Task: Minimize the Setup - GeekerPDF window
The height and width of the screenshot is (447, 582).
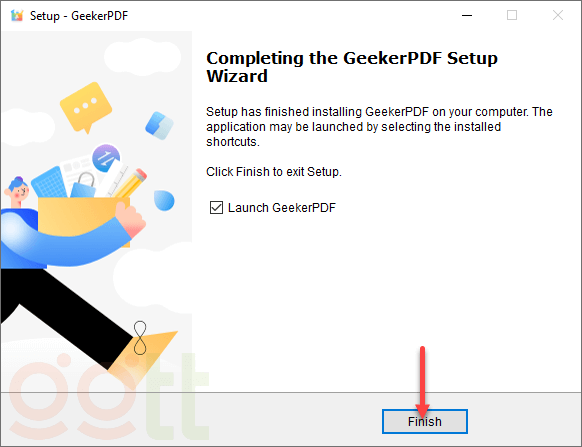Action: [467, 16]
